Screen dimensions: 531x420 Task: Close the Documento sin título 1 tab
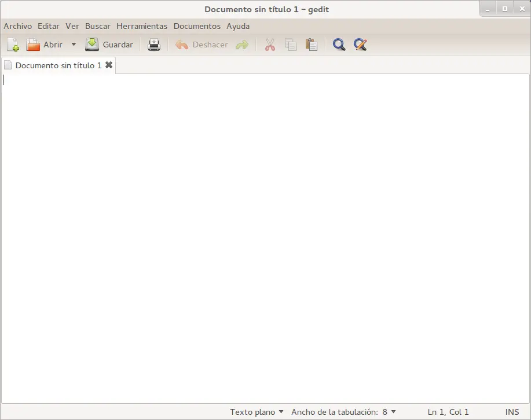pos(109,65)
